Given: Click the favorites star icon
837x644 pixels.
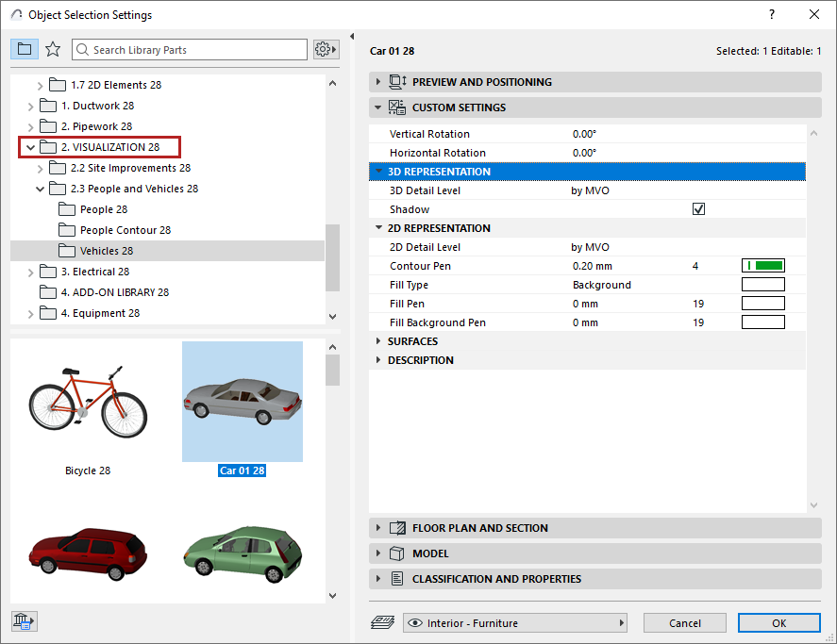Looking at the screenshot, I should 53,49.
